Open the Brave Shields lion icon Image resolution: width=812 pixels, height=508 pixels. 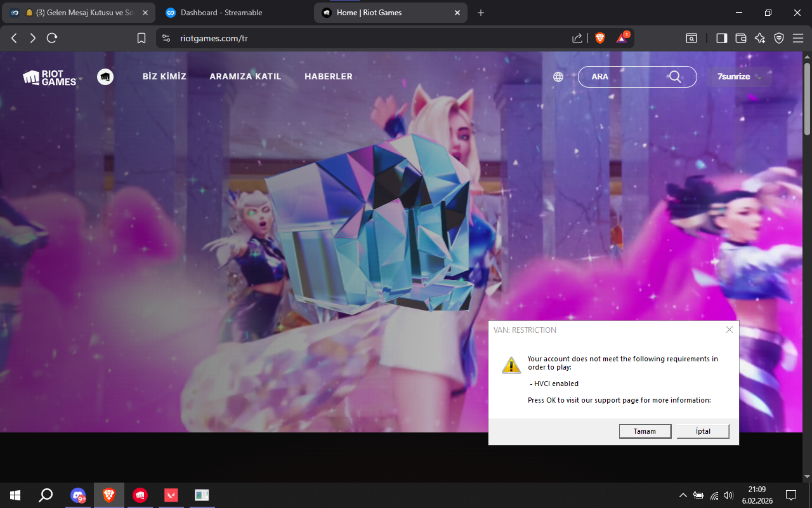[x=600, y=38]
